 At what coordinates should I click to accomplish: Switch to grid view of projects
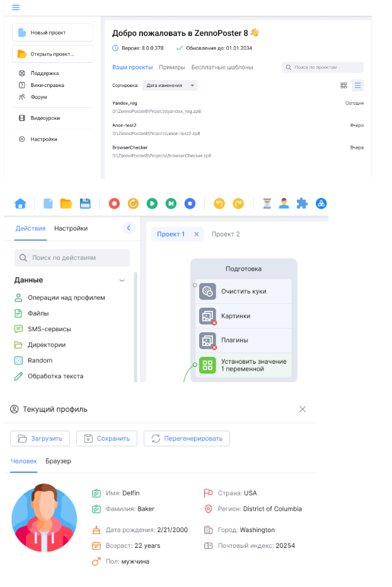point(343,85)
